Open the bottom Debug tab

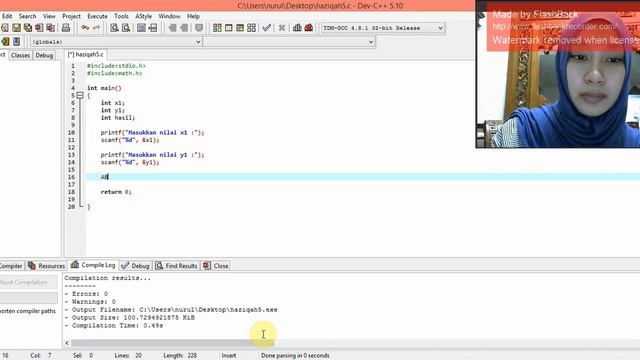click(x=136, y=266)
